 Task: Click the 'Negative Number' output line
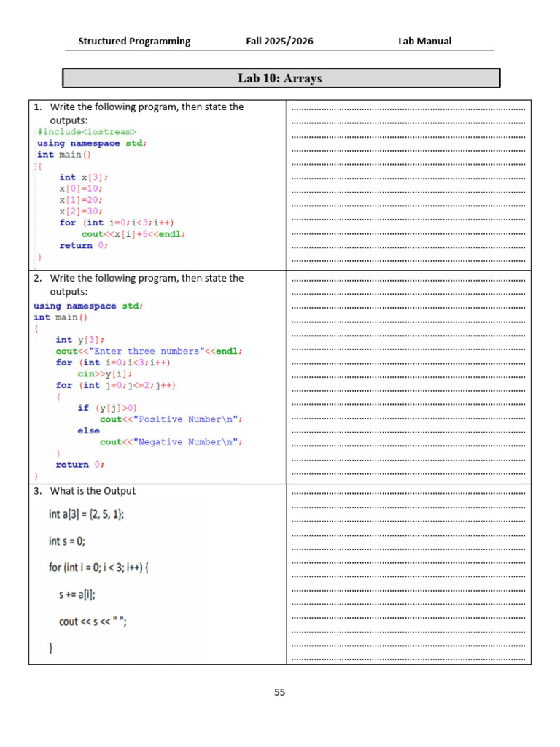(171, 442)
